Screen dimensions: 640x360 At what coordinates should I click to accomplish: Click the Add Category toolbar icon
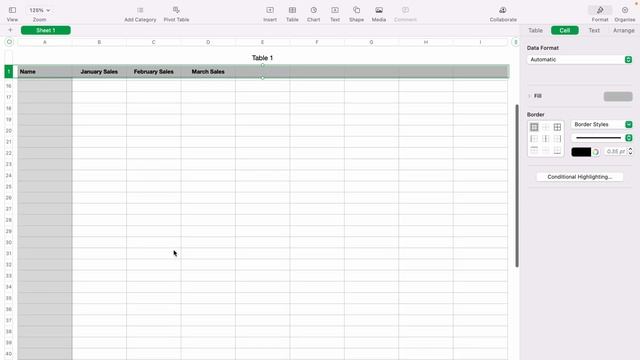(140, 10)
